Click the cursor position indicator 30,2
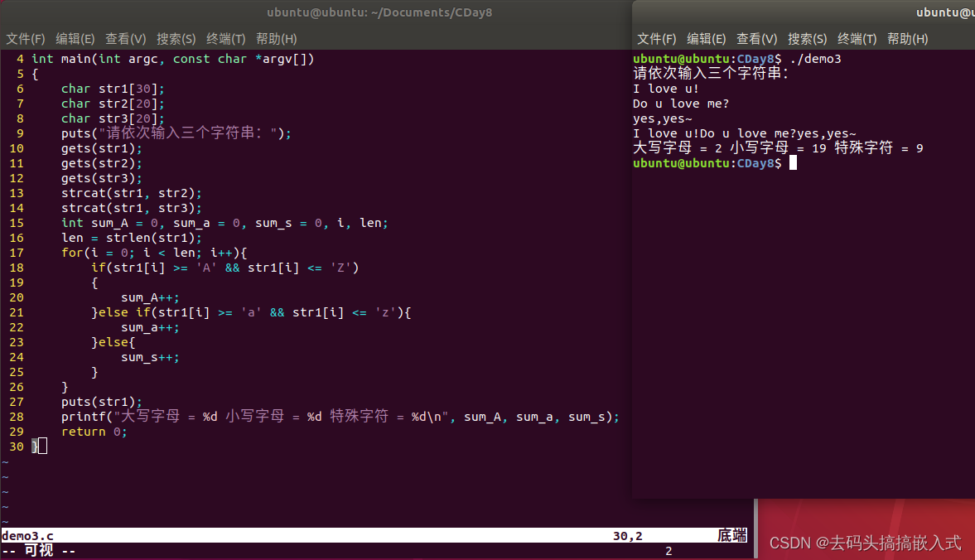 (627, 535)
